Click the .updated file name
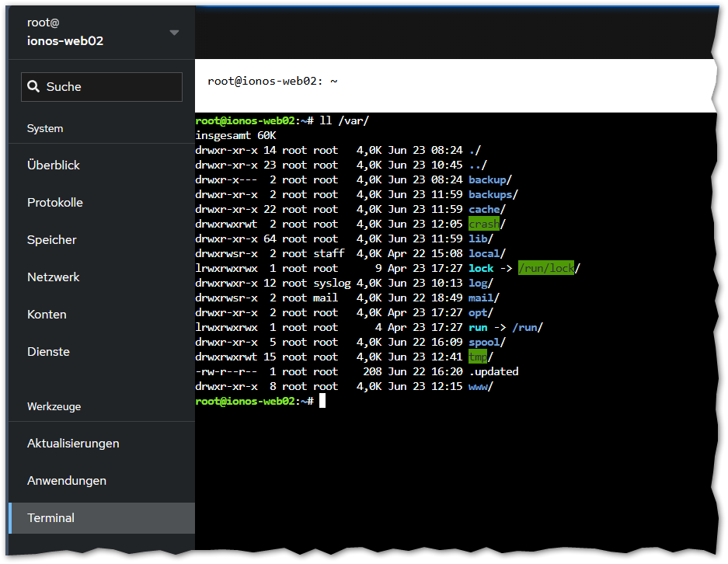 coord(493,371)
